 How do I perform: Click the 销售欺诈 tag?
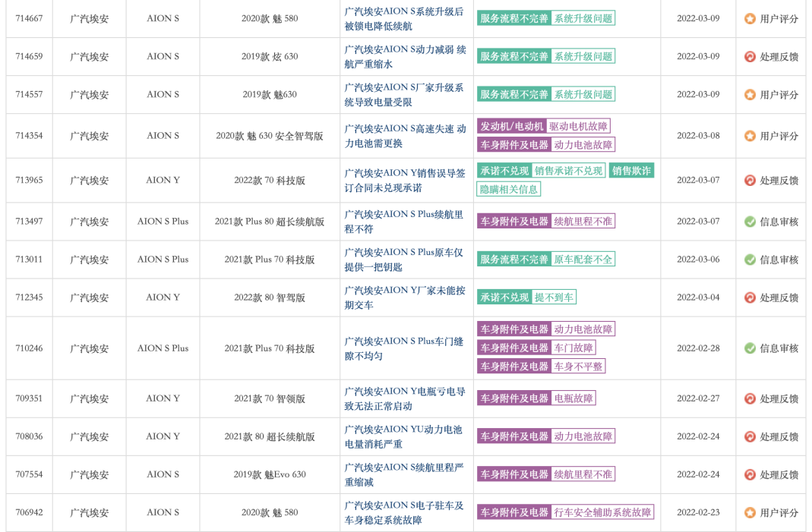coord(631,171)
